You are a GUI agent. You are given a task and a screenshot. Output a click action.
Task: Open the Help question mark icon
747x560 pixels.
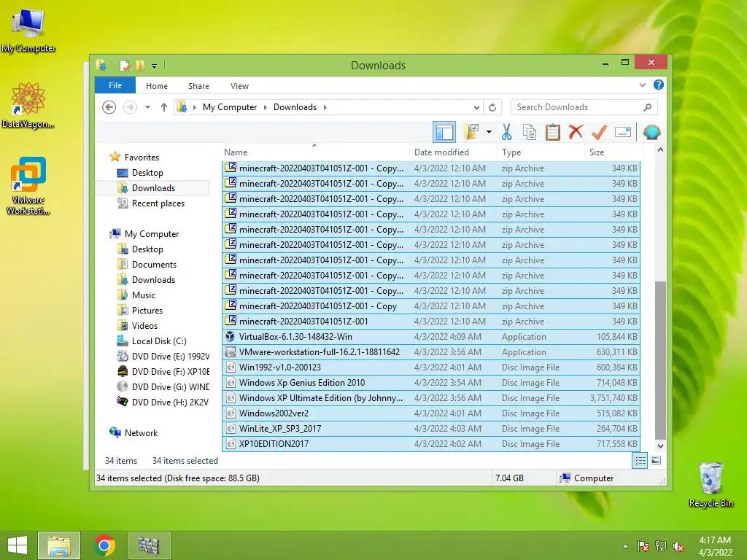[659, 85]
